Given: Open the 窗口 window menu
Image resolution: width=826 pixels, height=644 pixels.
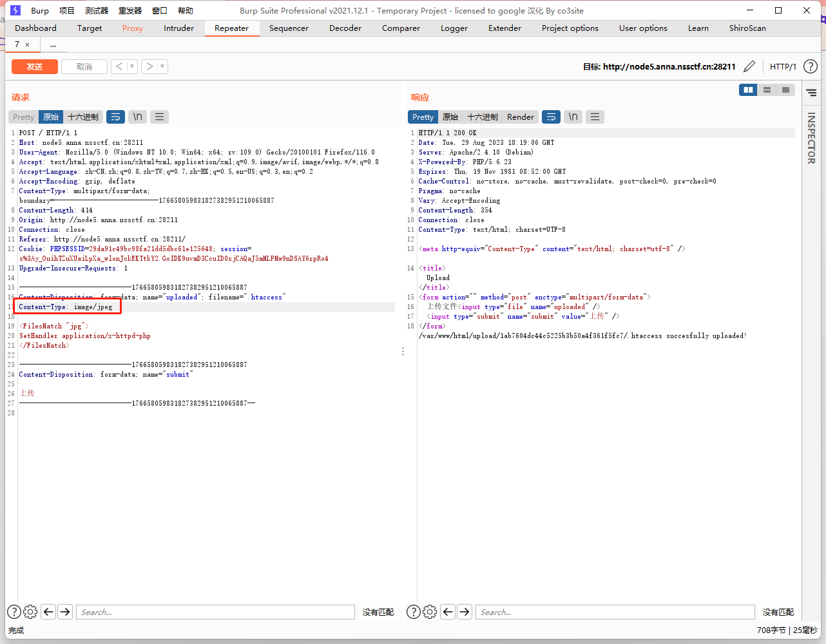Looking at the screenshot, I should [x=160, y=10].
